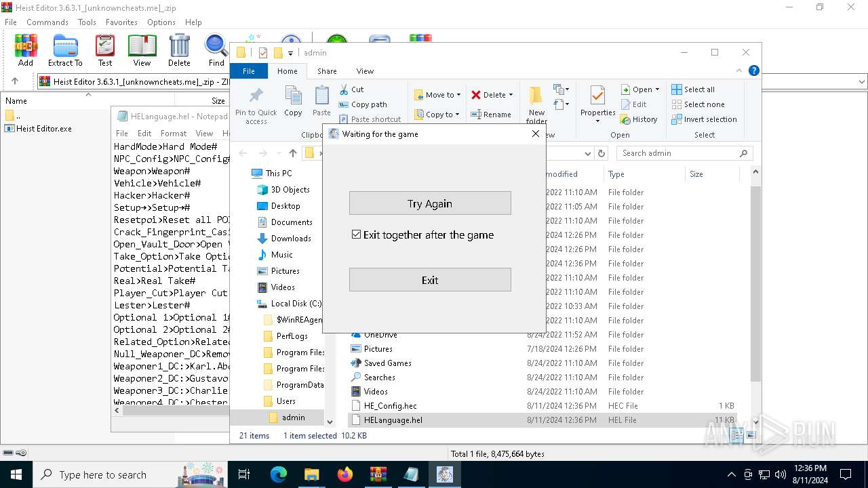The image size is (868, 488).
Task: Open the ribbon Delete dropdown arrow
Action: click(511, 95)
